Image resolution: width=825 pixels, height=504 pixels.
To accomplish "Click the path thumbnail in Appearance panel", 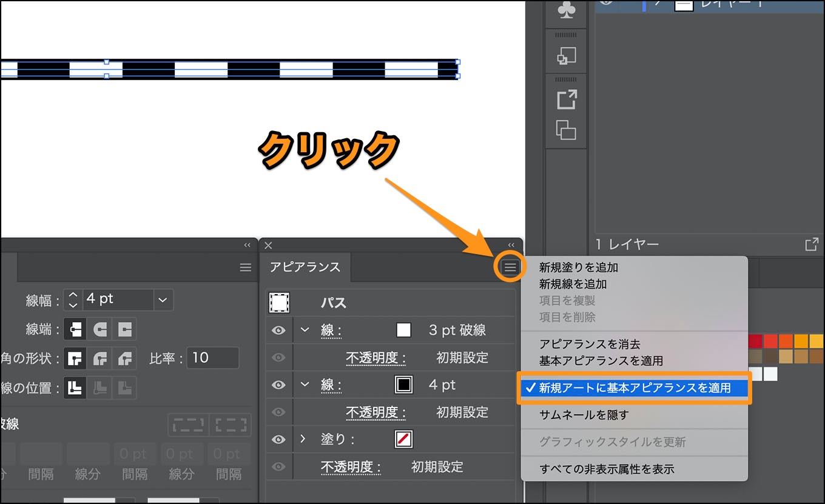I will pos(279,302).
